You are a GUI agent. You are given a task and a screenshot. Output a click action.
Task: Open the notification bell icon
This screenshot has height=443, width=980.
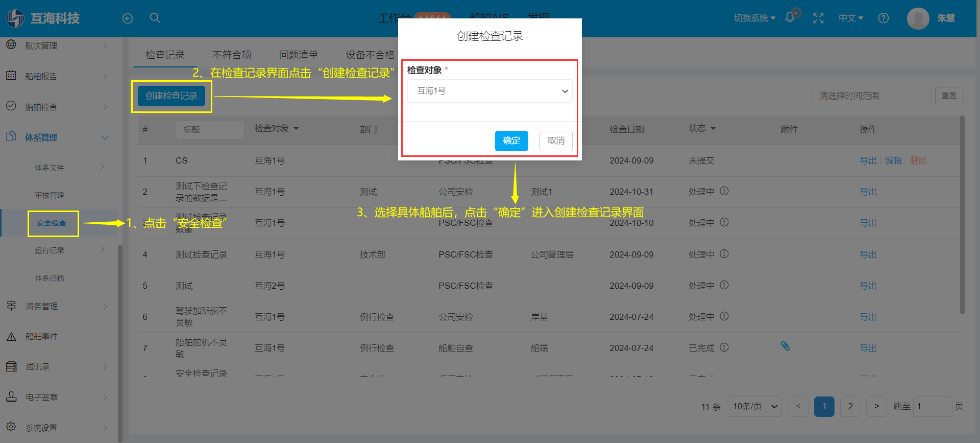point(790,17)
